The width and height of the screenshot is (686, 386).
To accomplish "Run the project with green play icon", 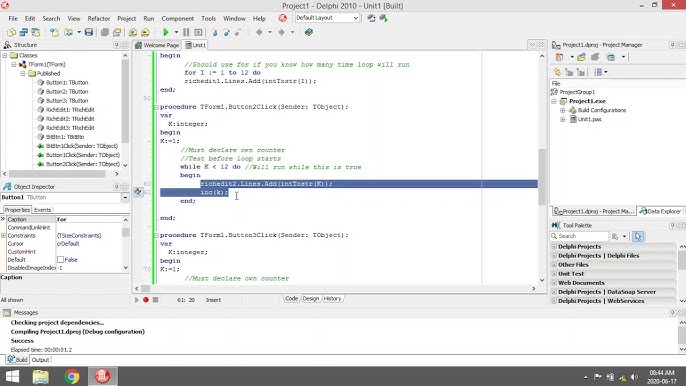I will [165, 32].
